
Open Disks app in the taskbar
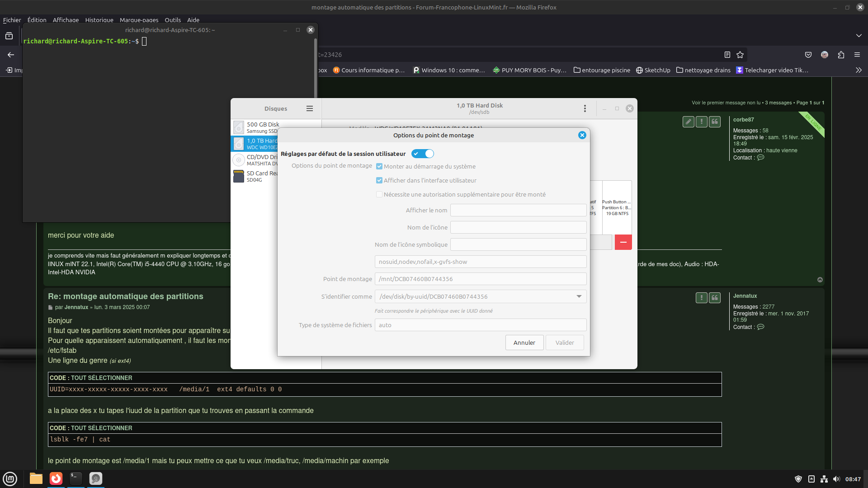click(95, 478)
